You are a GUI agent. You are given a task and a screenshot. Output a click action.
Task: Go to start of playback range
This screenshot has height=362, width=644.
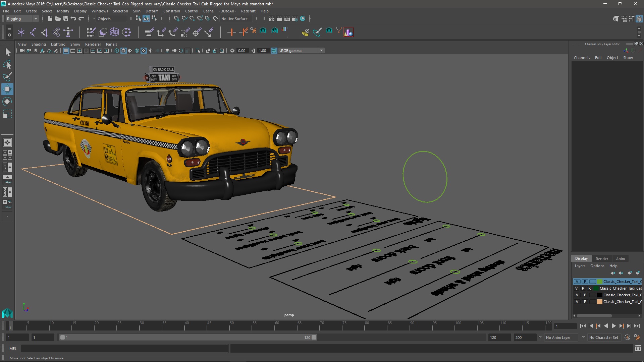[x=583, y=326]
